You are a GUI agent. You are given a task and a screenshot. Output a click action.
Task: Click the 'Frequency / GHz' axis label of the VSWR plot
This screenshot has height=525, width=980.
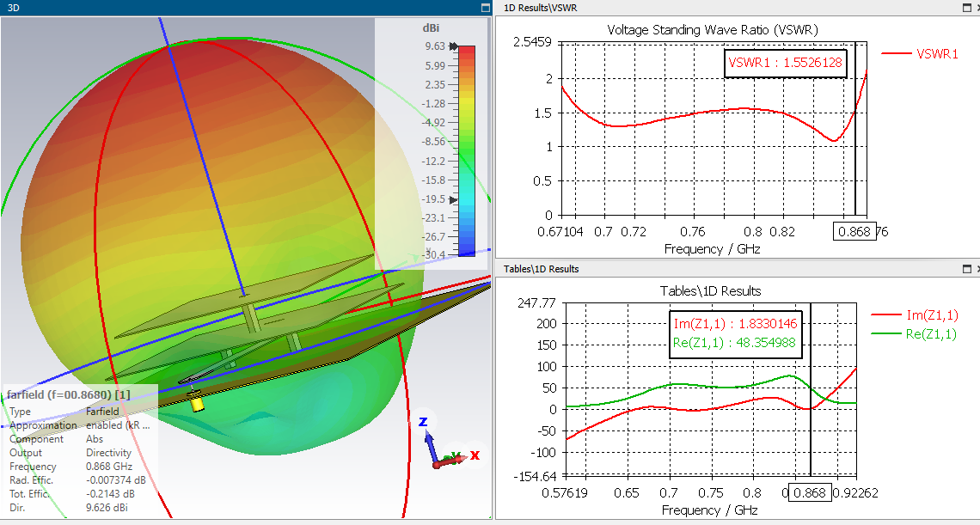(x=712, y=248)
